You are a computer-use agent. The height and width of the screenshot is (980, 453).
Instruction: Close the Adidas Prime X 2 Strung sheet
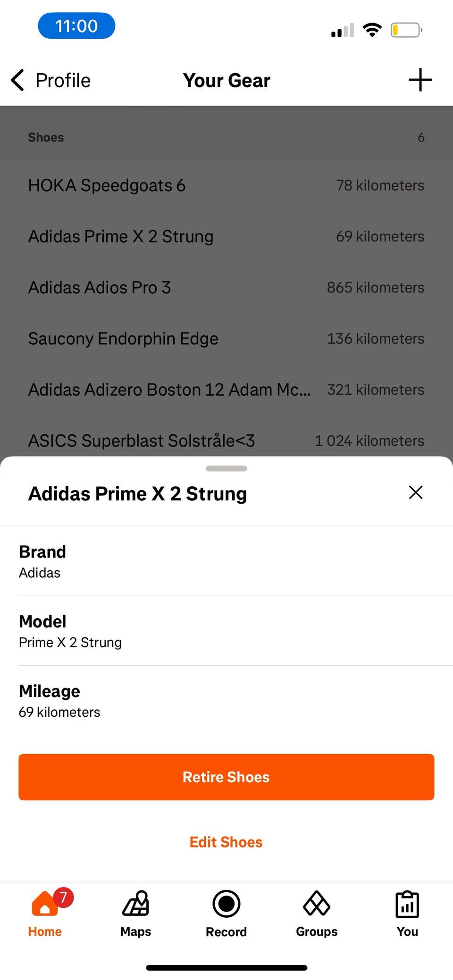[415, 492]
